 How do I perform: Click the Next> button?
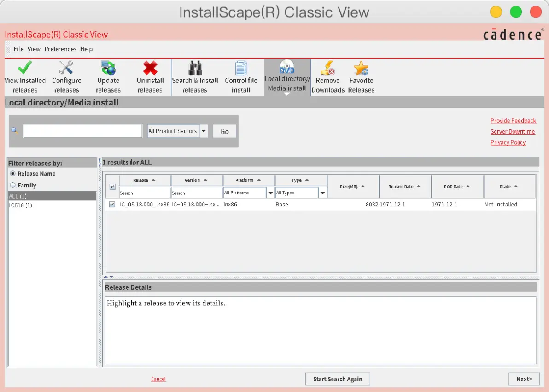click(x=524, y=379)
